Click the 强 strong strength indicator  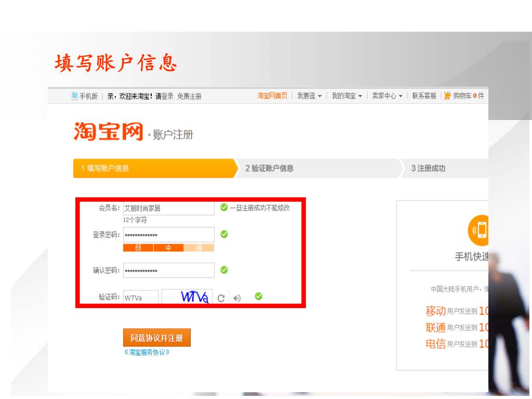click(199, 248)
